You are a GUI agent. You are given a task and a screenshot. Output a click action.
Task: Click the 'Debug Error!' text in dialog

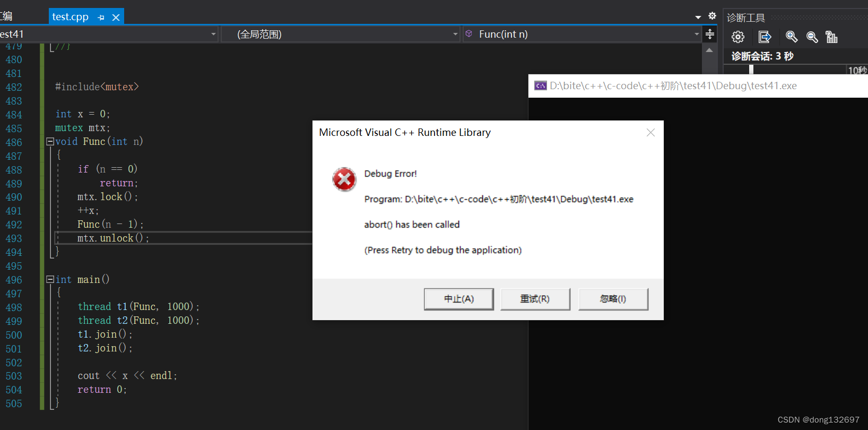pos(390,174)
